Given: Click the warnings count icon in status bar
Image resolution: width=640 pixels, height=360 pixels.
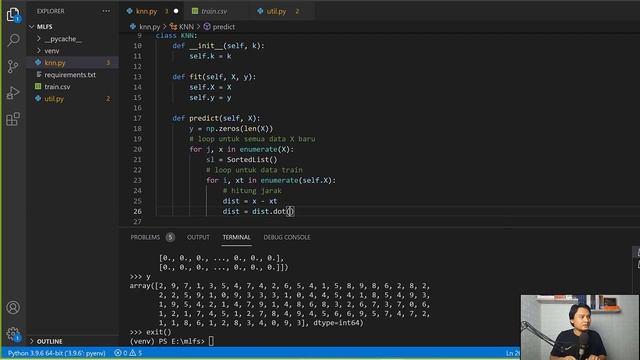Looking at the screenshot, I should coord(132,353).
